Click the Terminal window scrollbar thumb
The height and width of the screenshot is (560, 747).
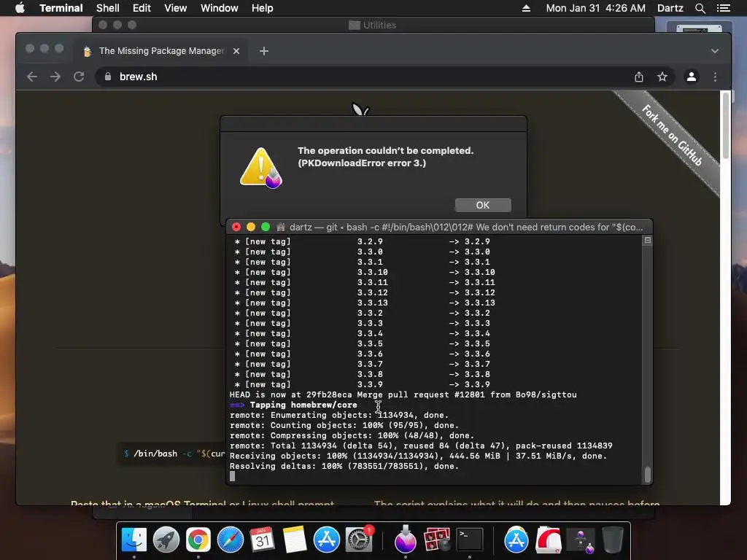pyautogui.click(x=648, y=474)
